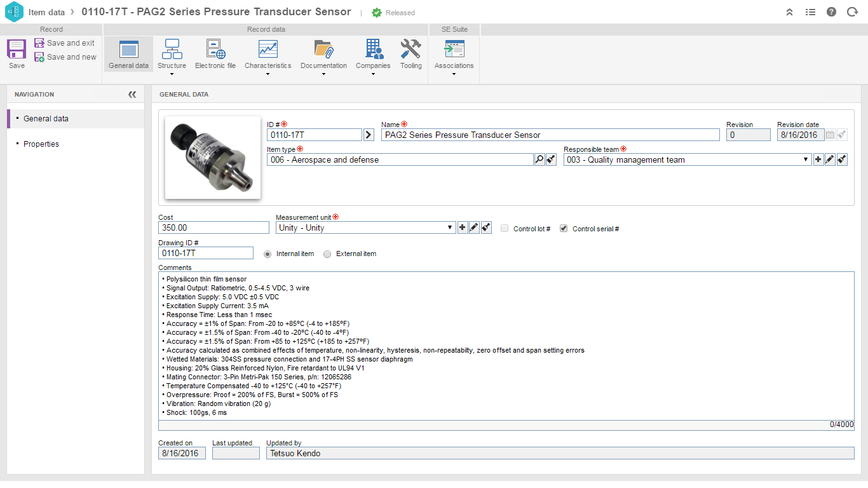868x488 pixels.
Task: Click Save and exit
Action: coord(64,43)
